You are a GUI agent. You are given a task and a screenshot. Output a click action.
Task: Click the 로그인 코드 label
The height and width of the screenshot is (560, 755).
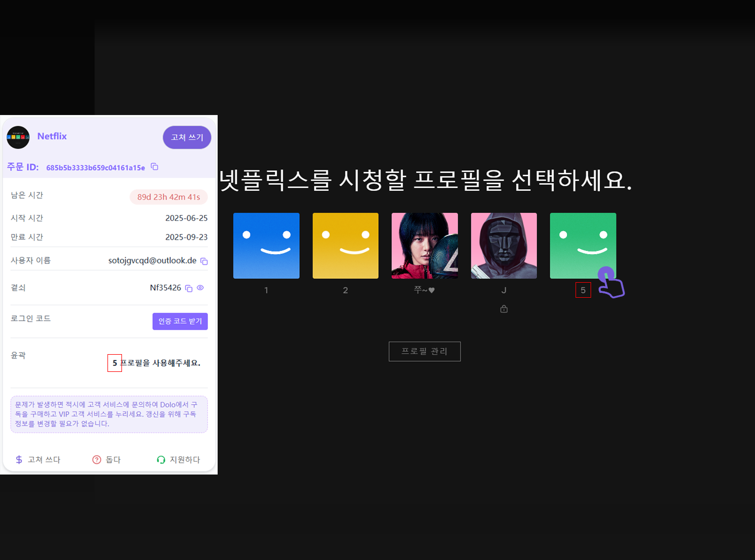31,319
